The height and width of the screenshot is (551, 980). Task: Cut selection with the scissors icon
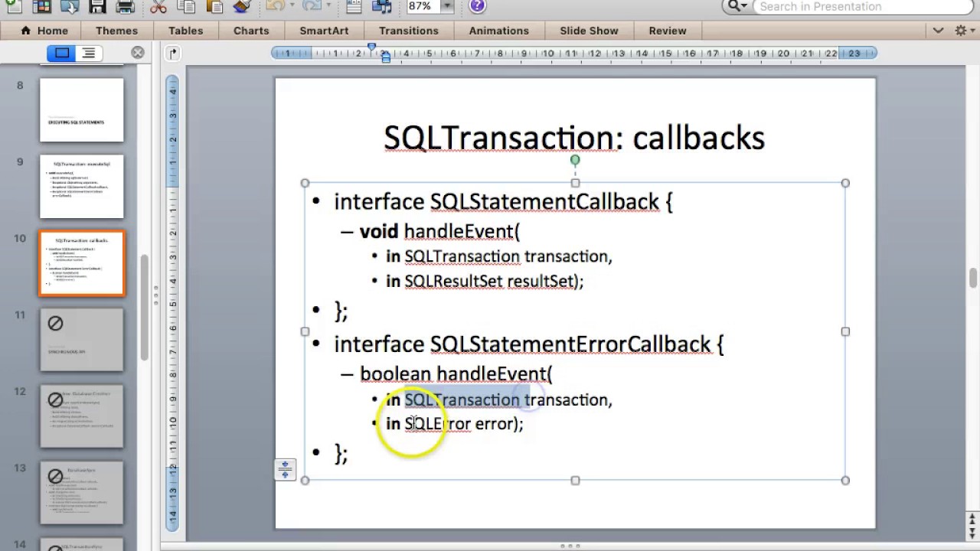tap(158, 6)
